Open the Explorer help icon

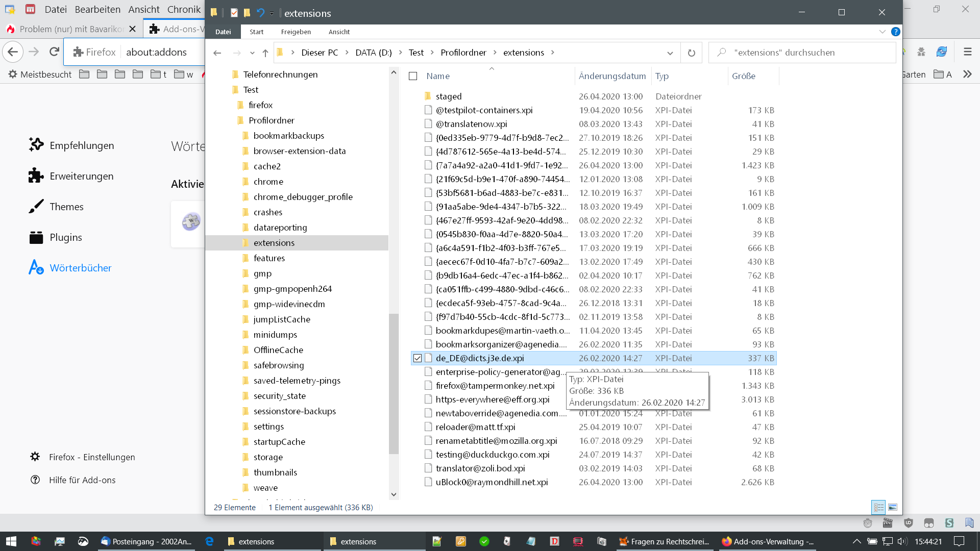tap(895, 32)
